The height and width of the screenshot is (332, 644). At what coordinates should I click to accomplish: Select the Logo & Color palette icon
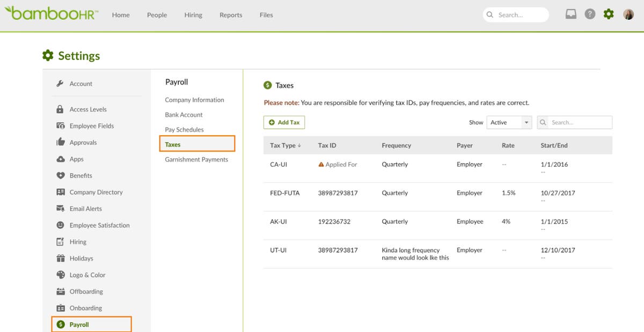(x=61, y=275)
